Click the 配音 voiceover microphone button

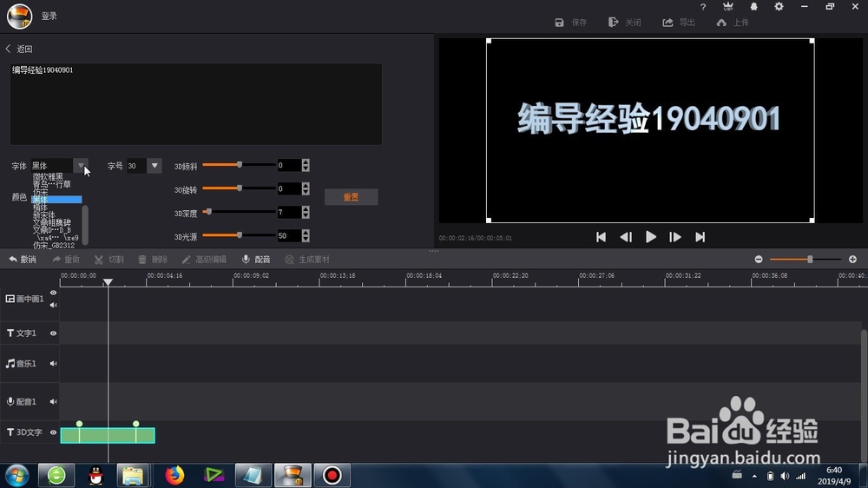(256, 260)
